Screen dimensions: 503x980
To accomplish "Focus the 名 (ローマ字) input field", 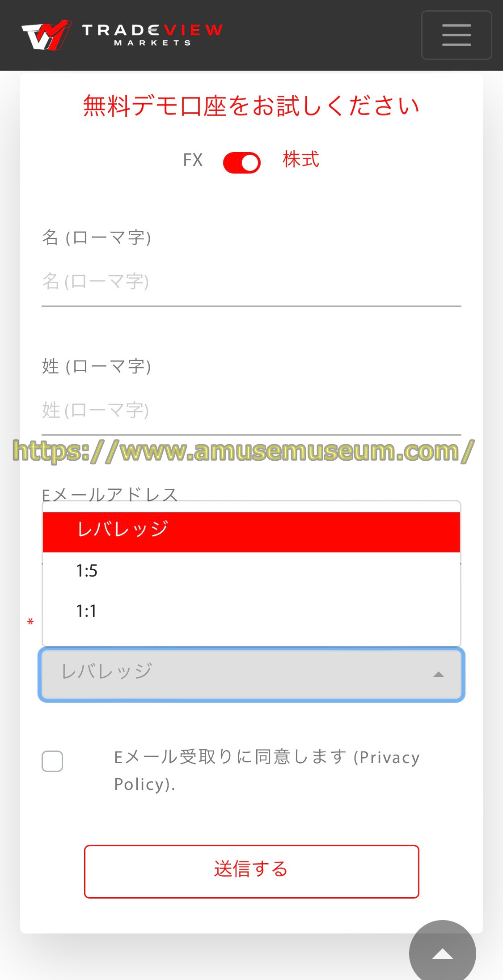I will click(x=251, y=282).
